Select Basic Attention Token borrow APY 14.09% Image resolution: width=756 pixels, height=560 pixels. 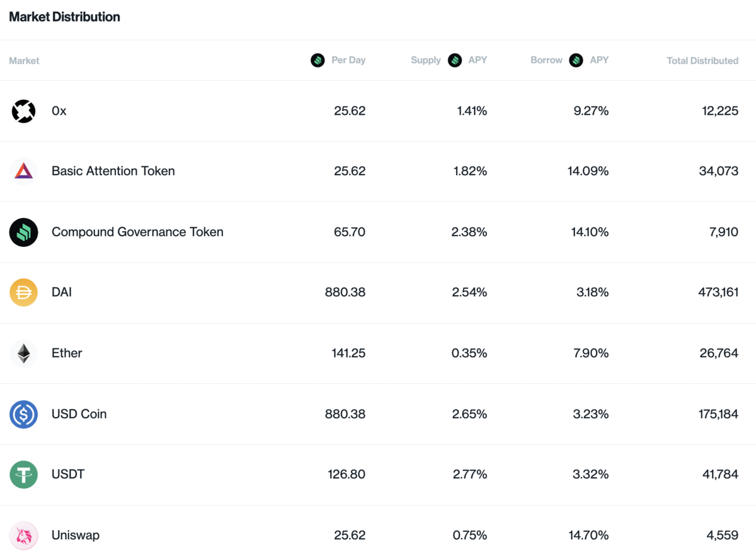pyautogui.click(x=588, y=171)
